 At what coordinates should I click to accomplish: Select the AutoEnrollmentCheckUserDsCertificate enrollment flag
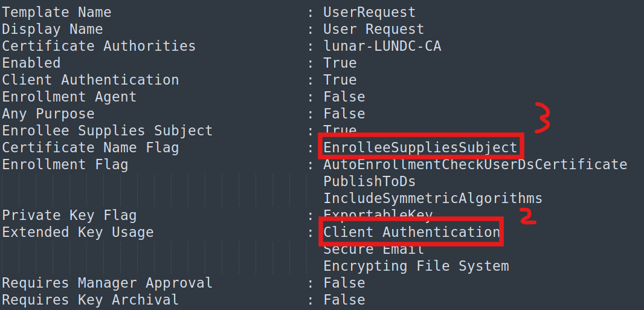pyautogui.click(x=475, y=164)
